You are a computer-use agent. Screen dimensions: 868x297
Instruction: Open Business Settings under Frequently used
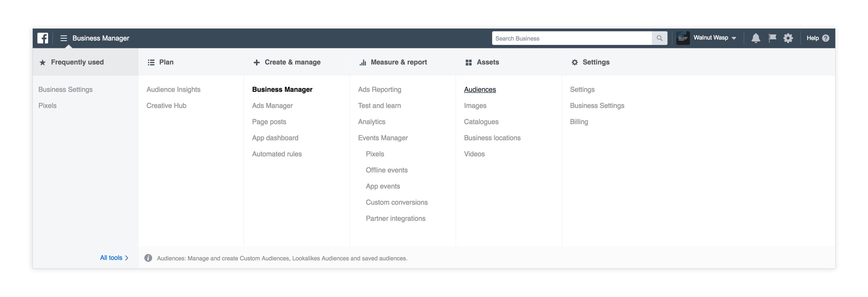point(65,90)
